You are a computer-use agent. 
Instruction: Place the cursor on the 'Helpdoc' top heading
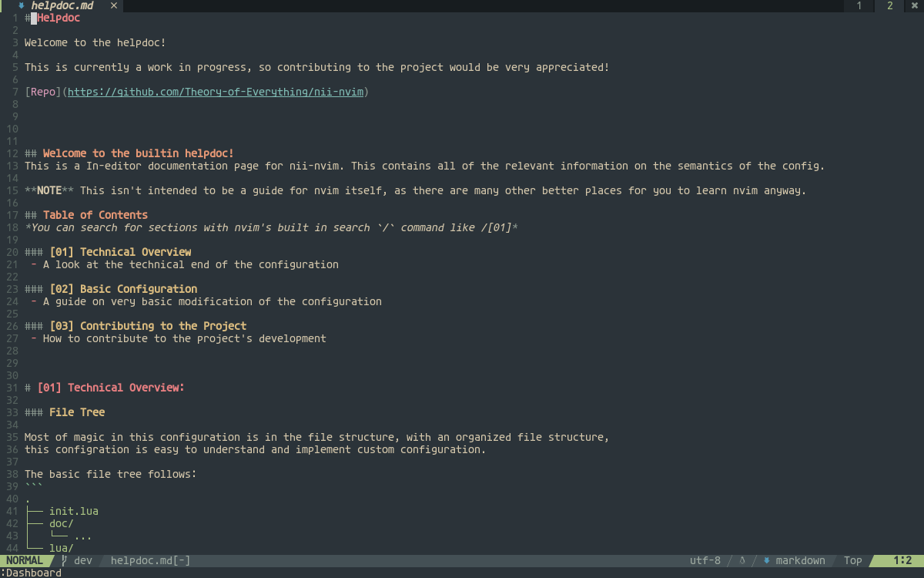tap(59, 18)
